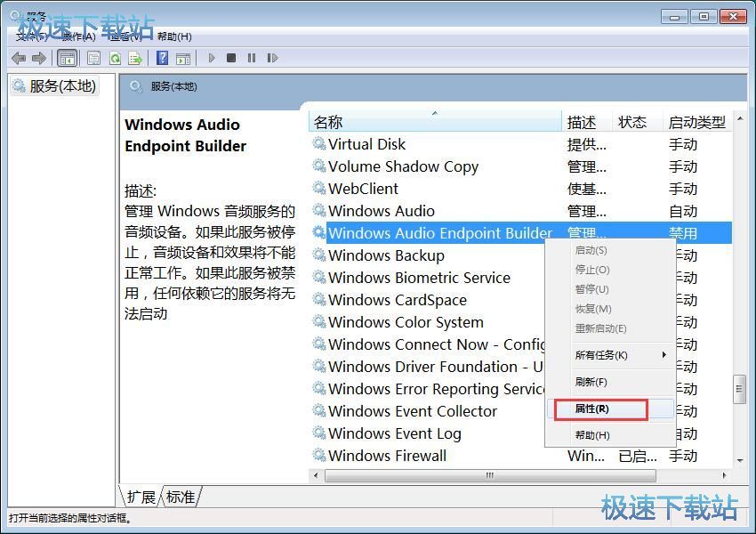Click the horizontal scrollbar thumb
Image resolution: width=756 pixels, height=534 pixels.
click(490, 475)
